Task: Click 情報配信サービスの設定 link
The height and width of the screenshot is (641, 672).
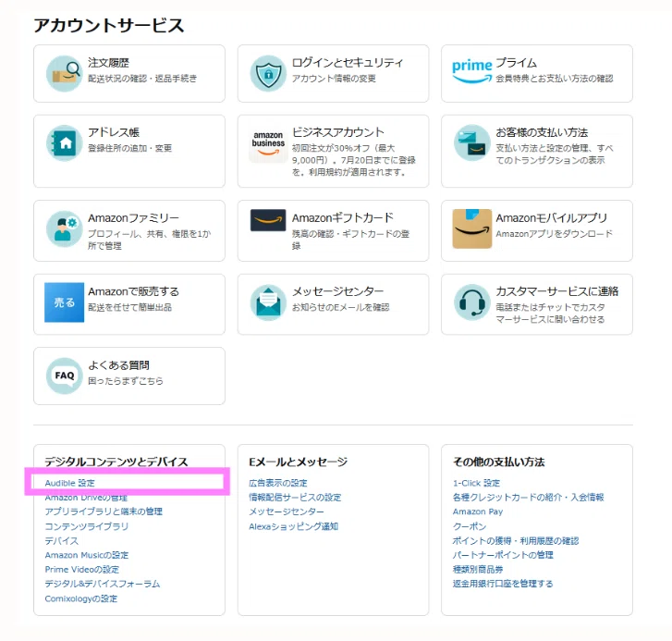Action: tap(295, 498)
